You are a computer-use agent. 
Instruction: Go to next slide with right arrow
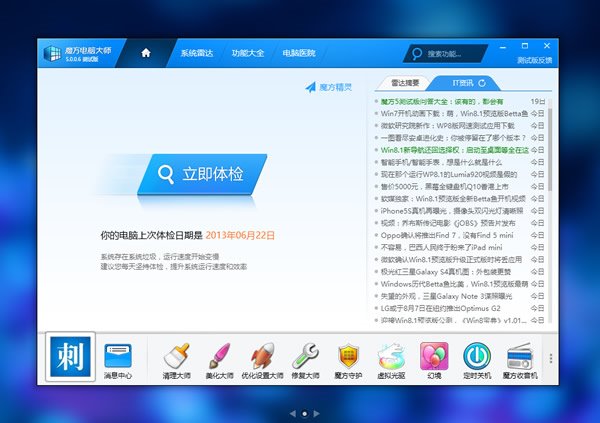click(316, 413)
